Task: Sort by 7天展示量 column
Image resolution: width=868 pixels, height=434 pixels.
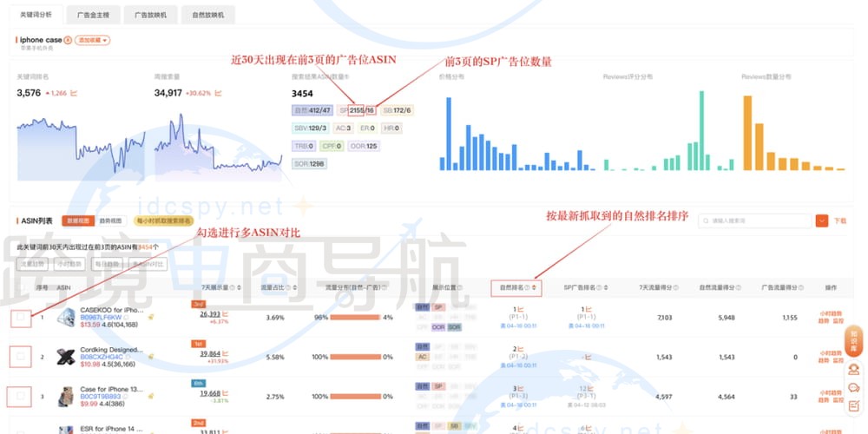Action: click(240, 288)
